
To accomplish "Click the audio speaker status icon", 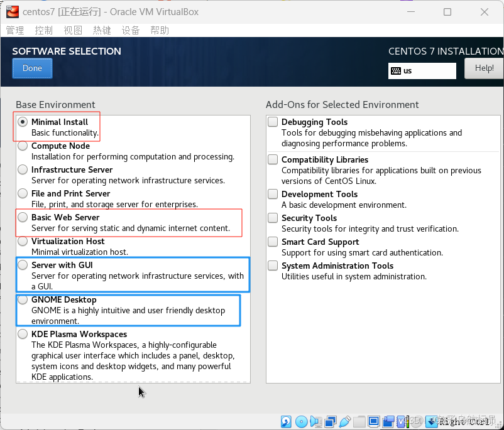I will [316, 421].
